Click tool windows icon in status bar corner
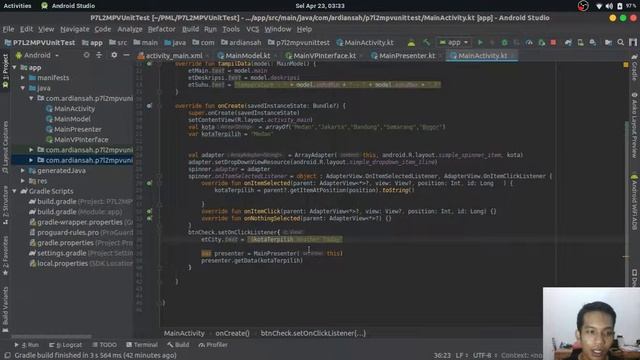Image resolution: width=640 pixels, height=360 pixels. [x=7, y=356]
